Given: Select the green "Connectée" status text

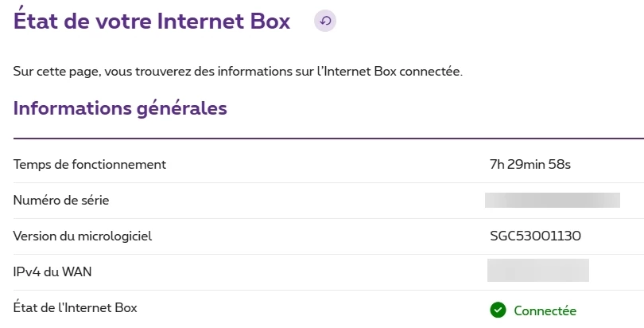Looking at the screenshot, I should click(545, 310).
